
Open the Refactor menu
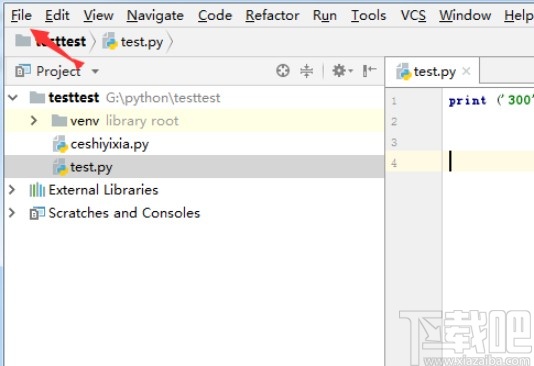point(272,16)
